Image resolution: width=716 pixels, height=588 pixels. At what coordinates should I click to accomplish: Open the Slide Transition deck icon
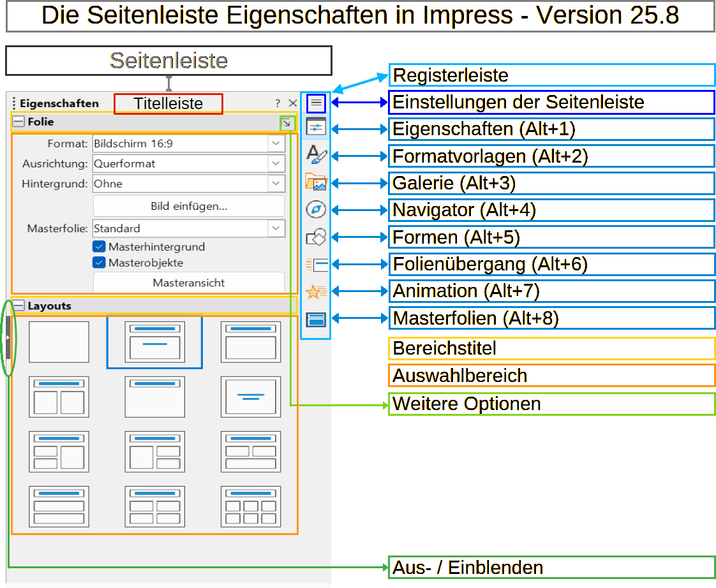tap(316, 264)
